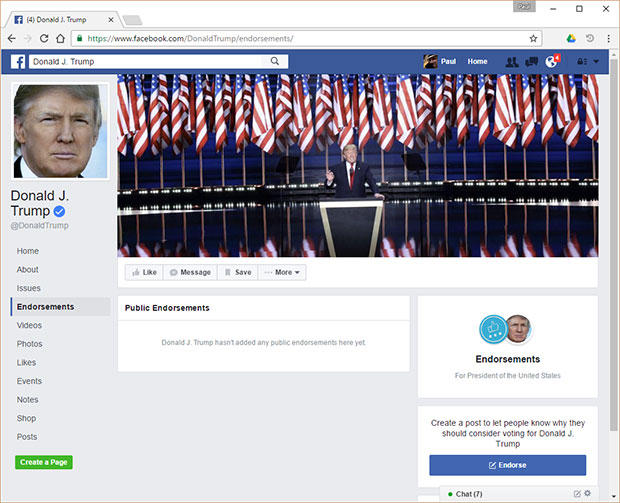Save the page using Save button
The image size is (620, 503).
tap(238, 272)
